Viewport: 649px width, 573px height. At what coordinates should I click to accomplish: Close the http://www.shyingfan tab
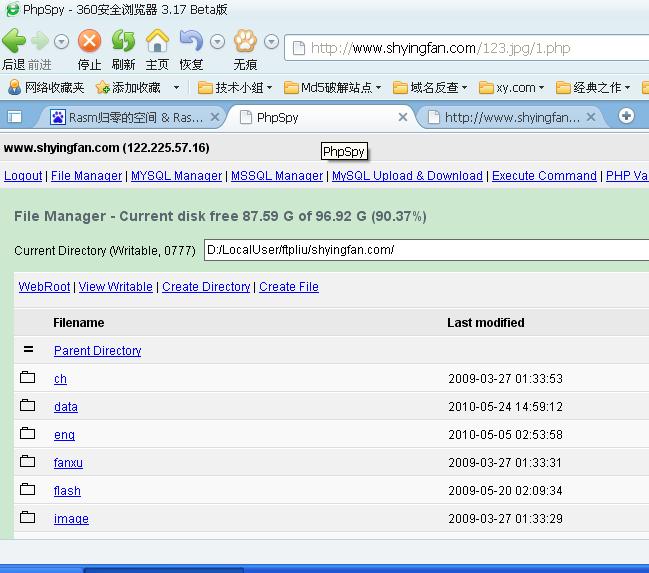coord(591,117)
